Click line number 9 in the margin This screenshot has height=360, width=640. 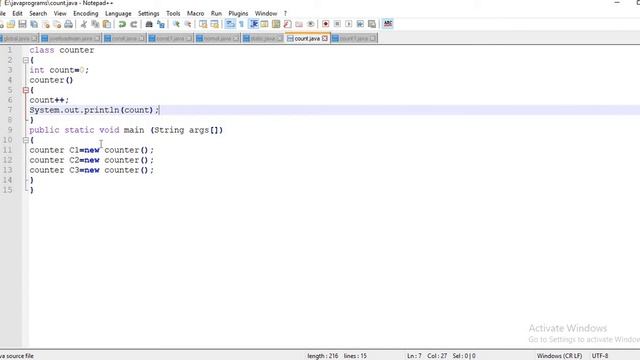click(x=10, y=130)
